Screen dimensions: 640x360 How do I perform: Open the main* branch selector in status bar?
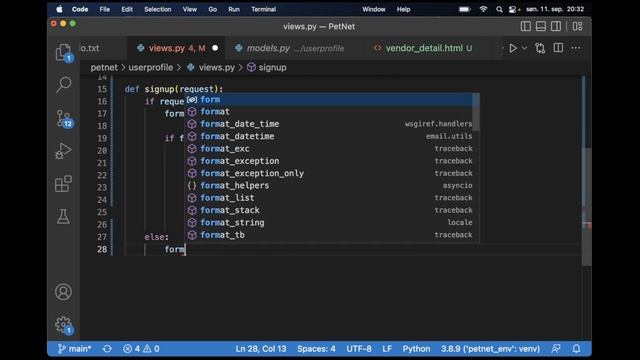[74, 349]
